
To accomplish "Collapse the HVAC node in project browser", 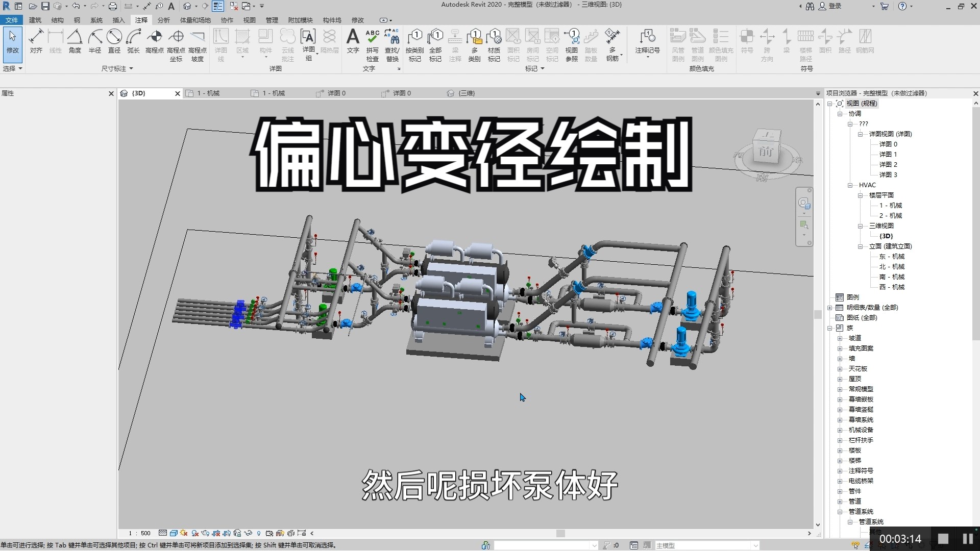I will tap(850, 185).
